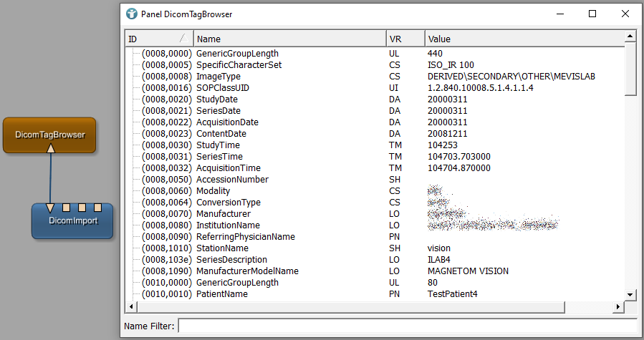
Task: Select the Modality tag row
Action: [x=215, y=191]
